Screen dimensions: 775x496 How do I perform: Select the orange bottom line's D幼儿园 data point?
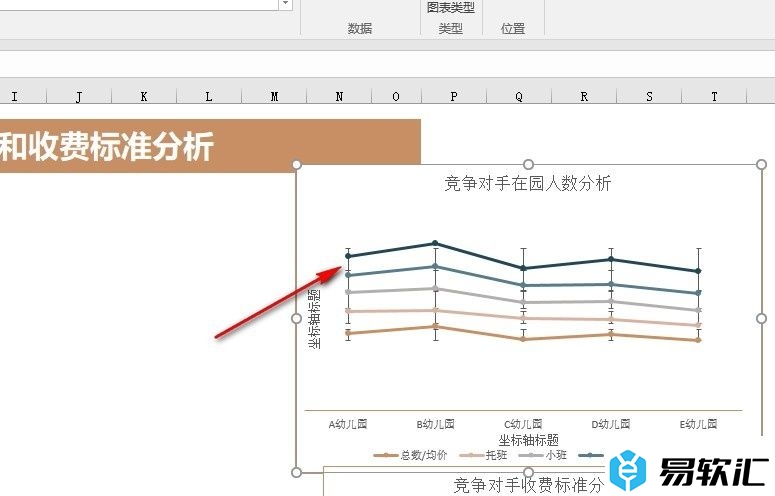[x=611, y=335]
